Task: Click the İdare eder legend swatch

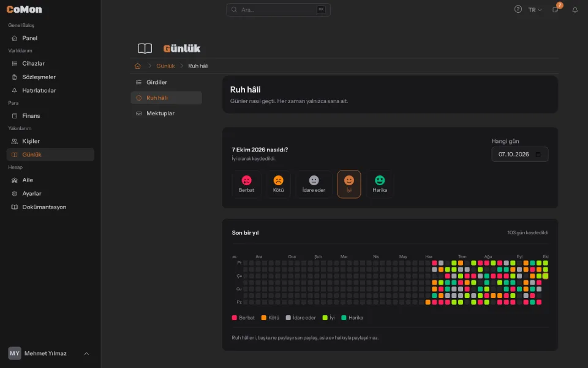Action: (288, 318)
